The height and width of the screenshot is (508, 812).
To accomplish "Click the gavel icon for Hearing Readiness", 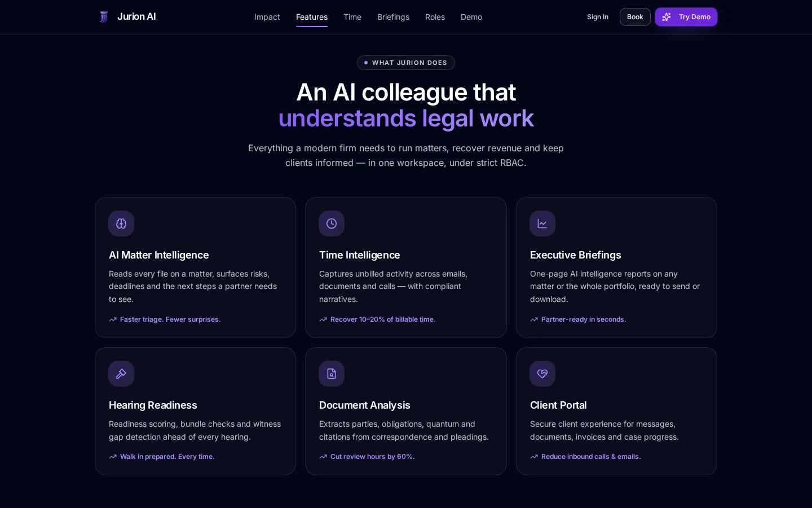I will point(121,374).
